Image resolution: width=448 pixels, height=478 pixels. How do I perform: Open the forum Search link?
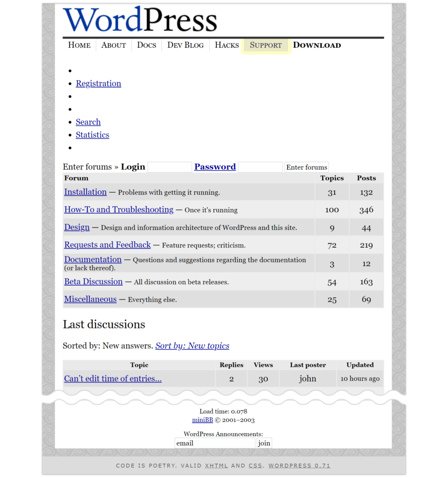88,122
